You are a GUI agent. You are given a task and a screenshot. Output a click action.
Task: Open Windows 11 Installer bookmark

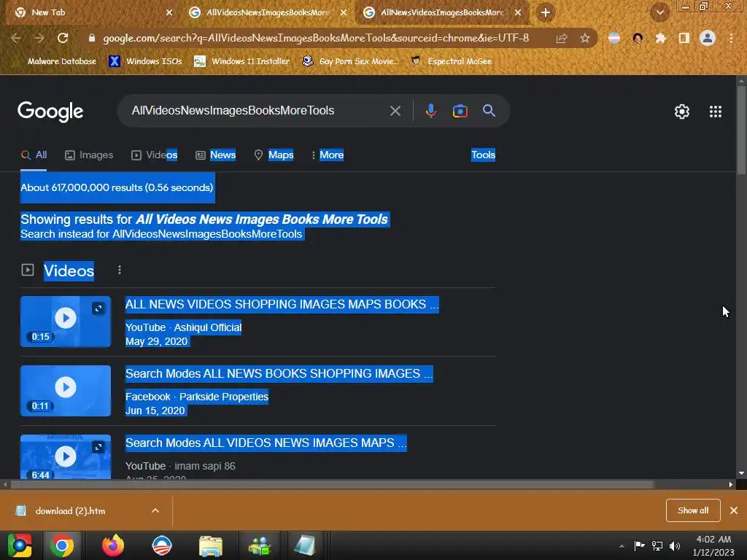click(242, 61)
